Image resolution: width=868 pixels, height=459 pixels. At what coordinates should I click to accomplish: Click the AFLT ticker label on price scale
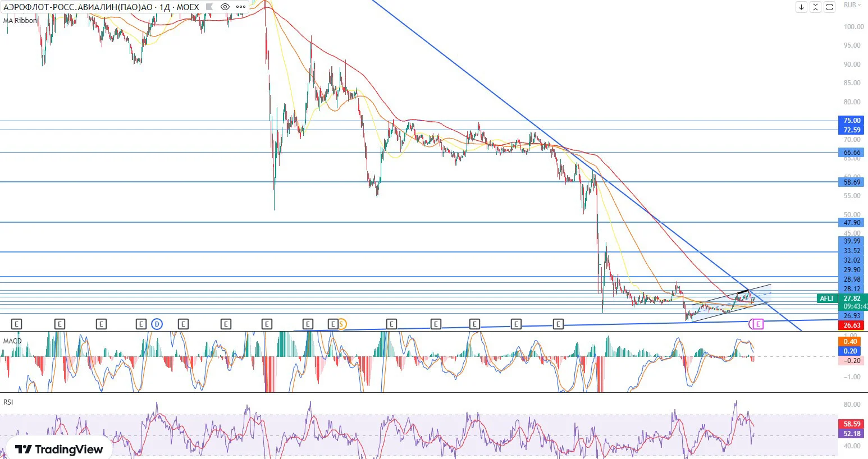[827, 299]
